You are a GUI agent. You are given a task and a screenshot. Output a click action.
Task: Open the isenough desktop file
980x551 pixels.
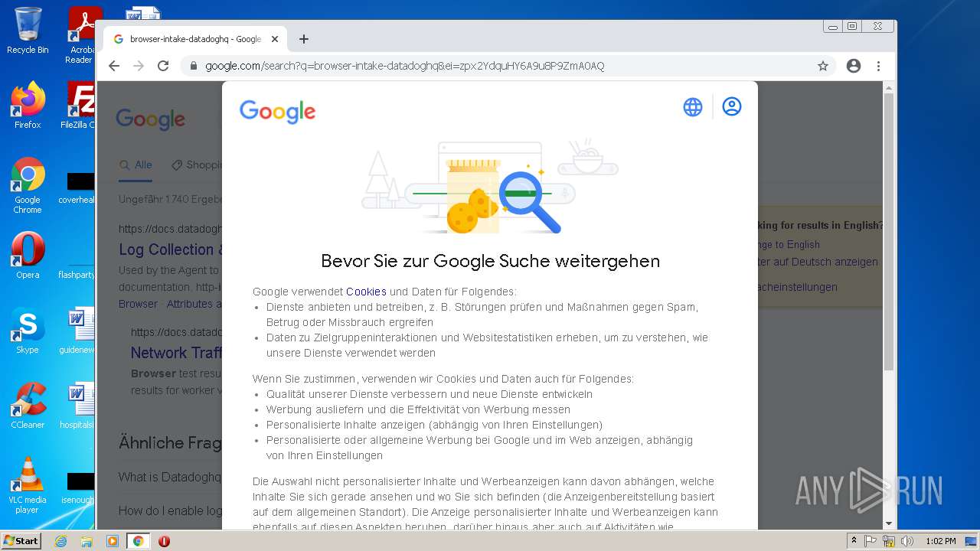(79, 488)
